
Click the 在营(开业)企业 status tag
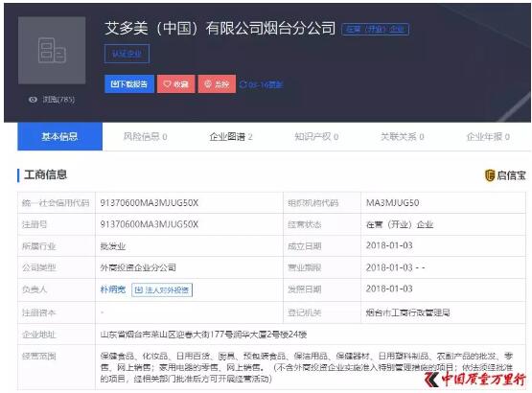coord(375,29)
